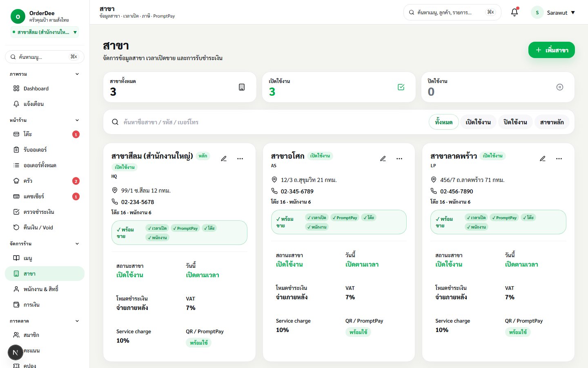This screenshot has height=368, width=588.
Task: Open more options for สาขาอโศก
Action: coord(399,159)
